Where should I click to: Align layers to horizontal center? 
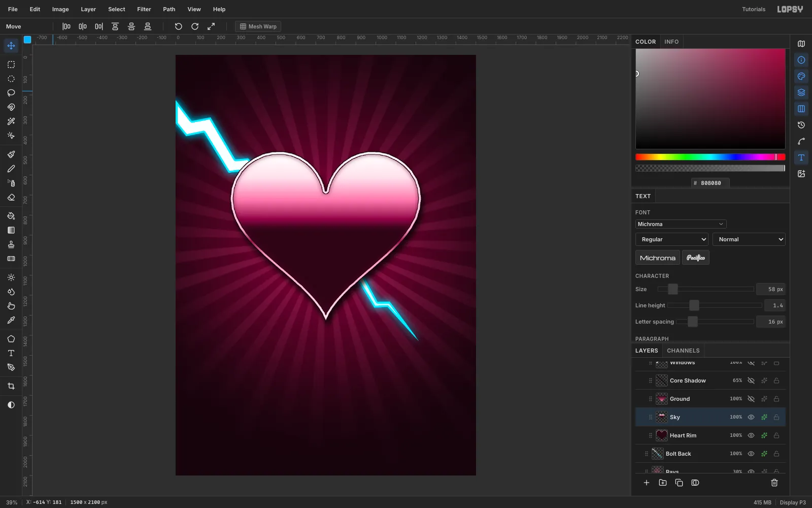(x=83, y=26)
